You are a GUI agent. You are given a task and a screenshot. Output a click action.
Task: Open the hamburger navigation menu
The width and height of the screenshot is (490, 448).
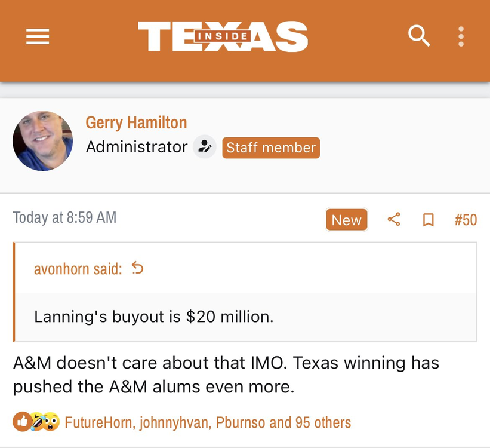[x=38, y=37]
